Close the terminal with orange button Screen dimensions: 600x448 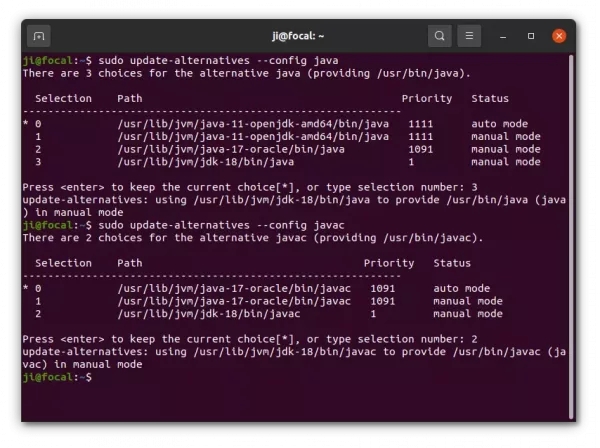pyautogui.click(x=559, y=36)
